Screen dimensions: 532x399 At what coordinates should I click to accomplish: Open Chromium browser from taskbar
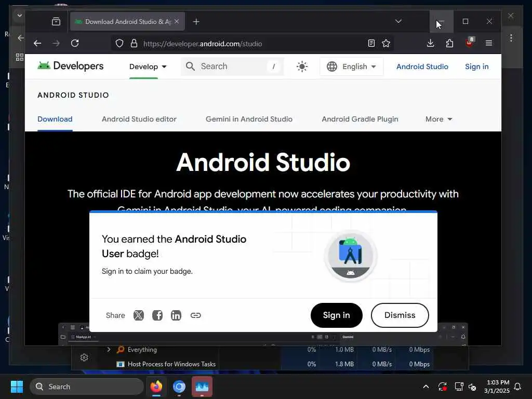(x=179, y=387)
